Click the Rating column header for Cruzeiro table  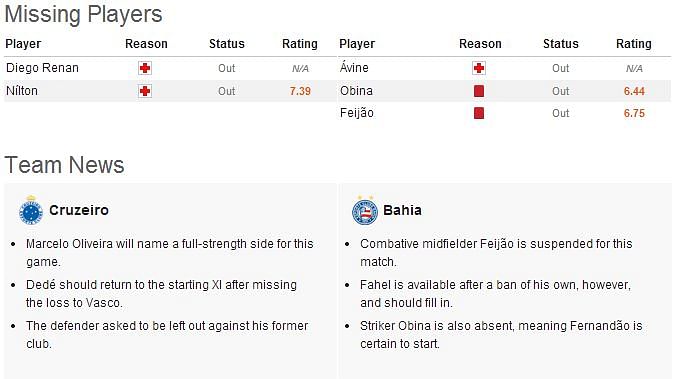(300, 44)
